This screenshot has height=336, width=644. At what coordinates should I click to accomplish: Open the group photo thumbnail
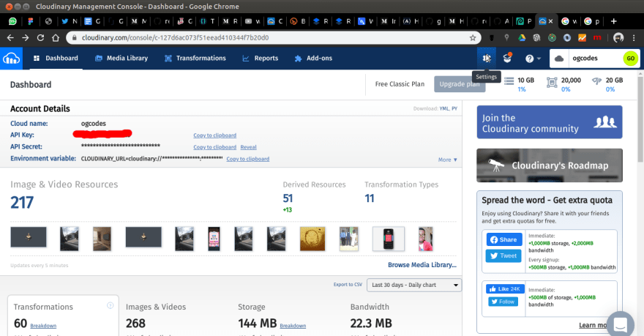point(348,239)
